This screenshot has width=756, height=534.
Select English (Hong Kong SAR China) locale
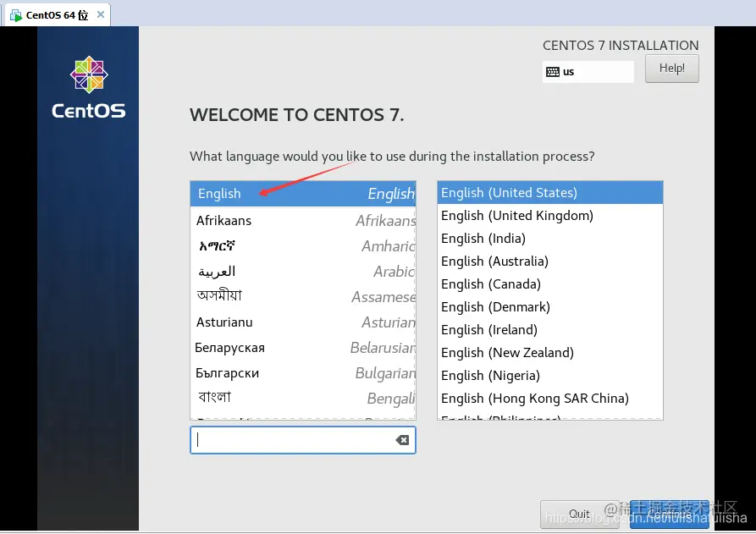click(x=550, y=398)
